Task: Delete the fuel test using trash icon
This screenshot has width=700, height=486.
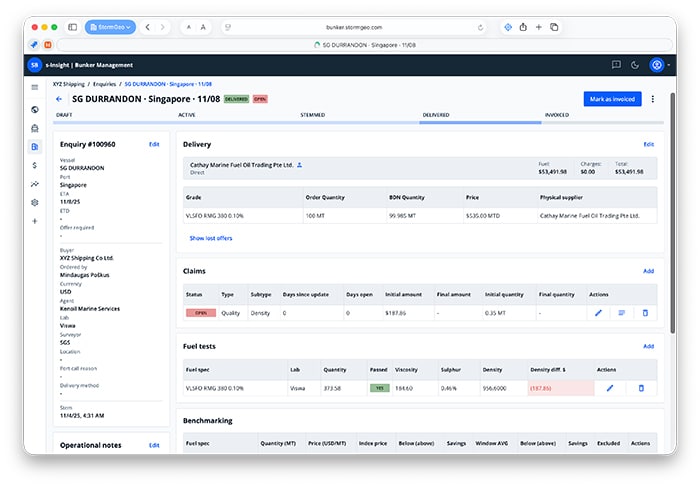Action: pos(641,388)
